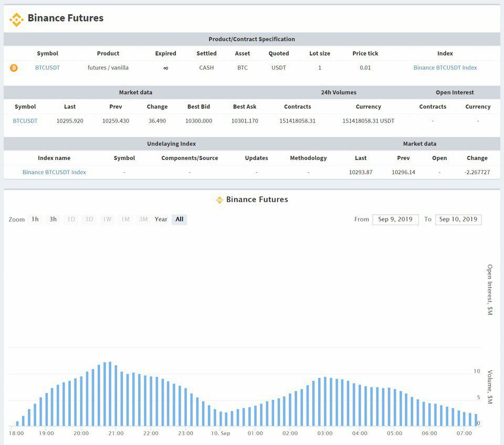Click the Open Interest, $M axis title
The height and width of the screenshot is (445, 504).
[x=490, y=290]
